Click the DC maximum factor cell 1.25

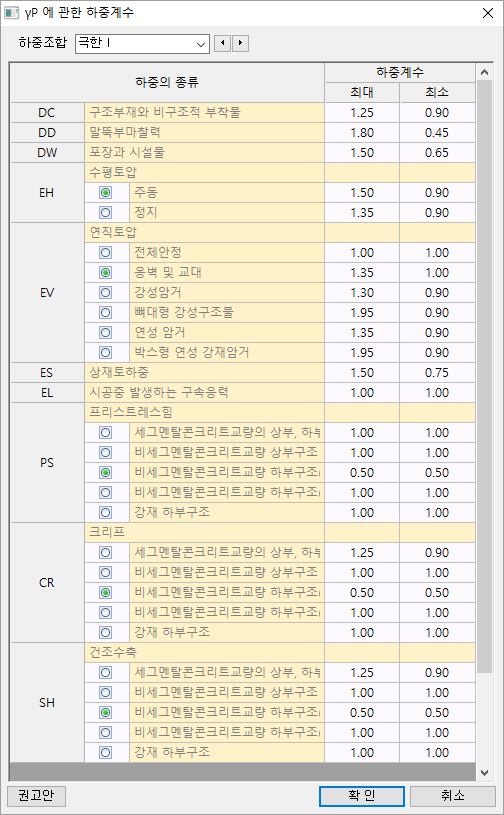[x=362, y=113]
